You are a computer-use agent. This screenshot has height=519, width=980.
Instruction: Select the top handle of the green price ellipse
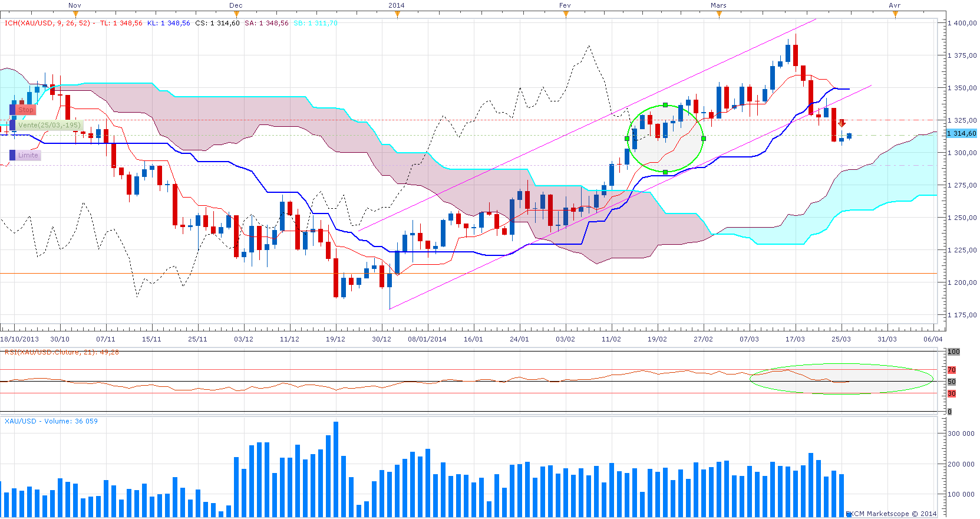click(665, 105)
